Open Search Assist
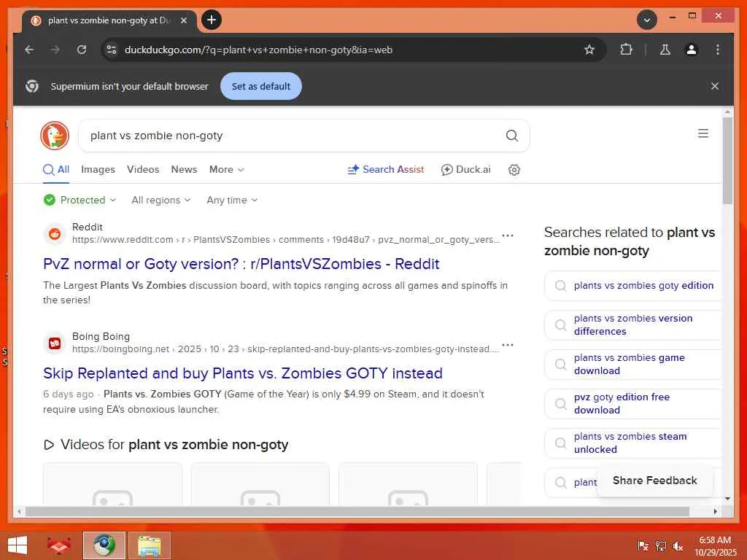Image resolution: width=747 pixels, height=560 pixels. 386,169
